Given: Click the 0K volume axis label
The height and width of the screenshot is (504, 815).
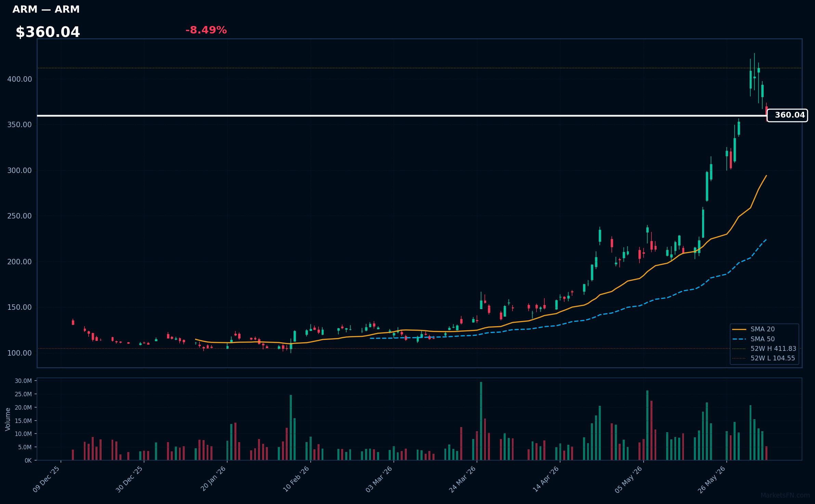Looking at the screenshot, I should coord(28,461).
